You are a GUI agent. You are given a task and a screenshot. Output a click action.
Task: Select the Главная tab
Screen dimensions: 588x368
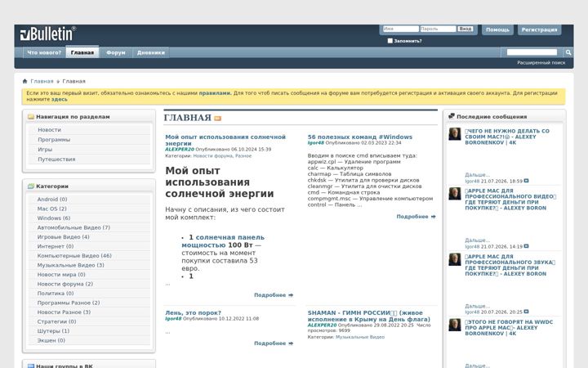tap(82, 52)
